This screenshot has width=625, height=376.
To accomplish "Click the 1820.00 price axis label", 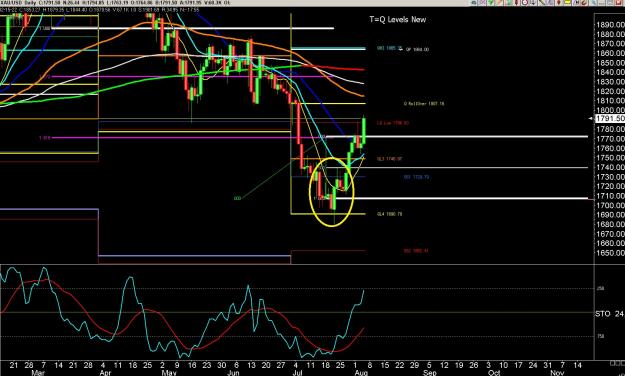I will tap(610, 91).
